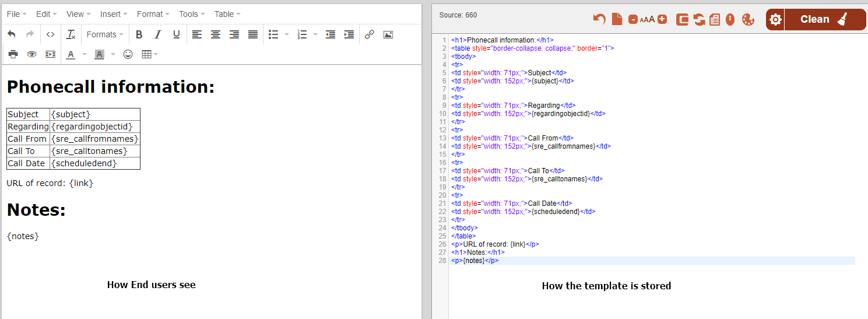
Task: Click the Clean button
Action: click(x=825, y=19)
